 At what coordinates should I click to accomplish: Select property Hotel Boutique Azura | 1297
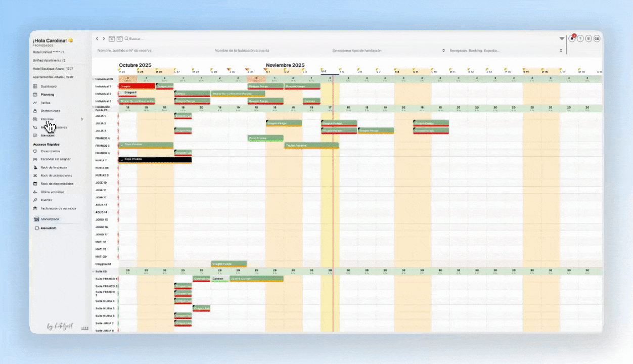[53, 68]
